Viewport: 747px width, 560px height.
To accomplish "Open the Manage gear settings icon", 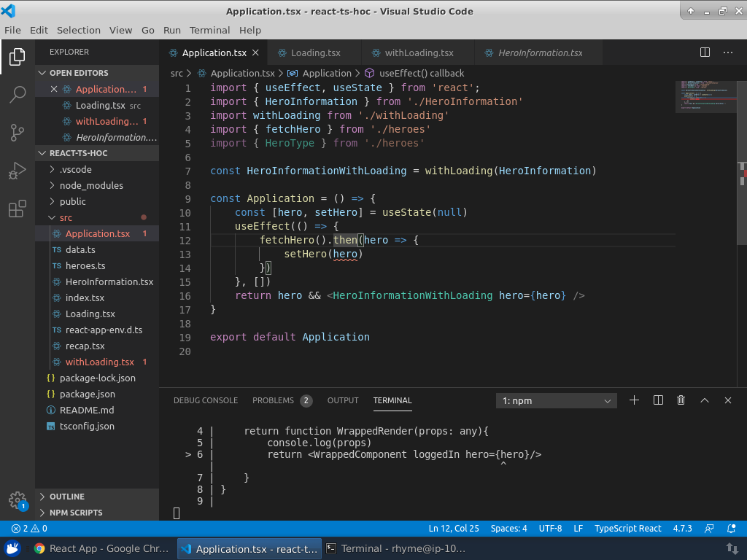I will (18, 500).
